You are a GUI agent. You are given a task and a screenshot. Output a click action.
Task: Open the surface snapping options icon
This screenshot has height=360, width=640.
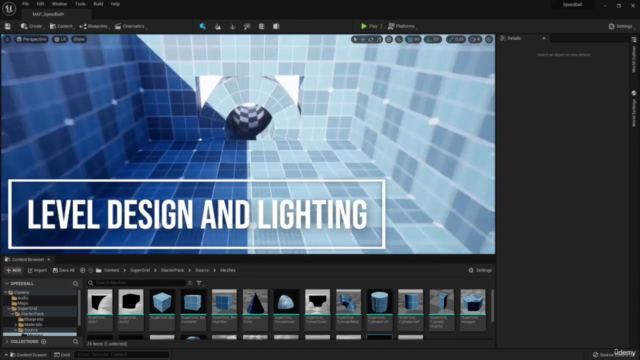[x=399, y=40]
